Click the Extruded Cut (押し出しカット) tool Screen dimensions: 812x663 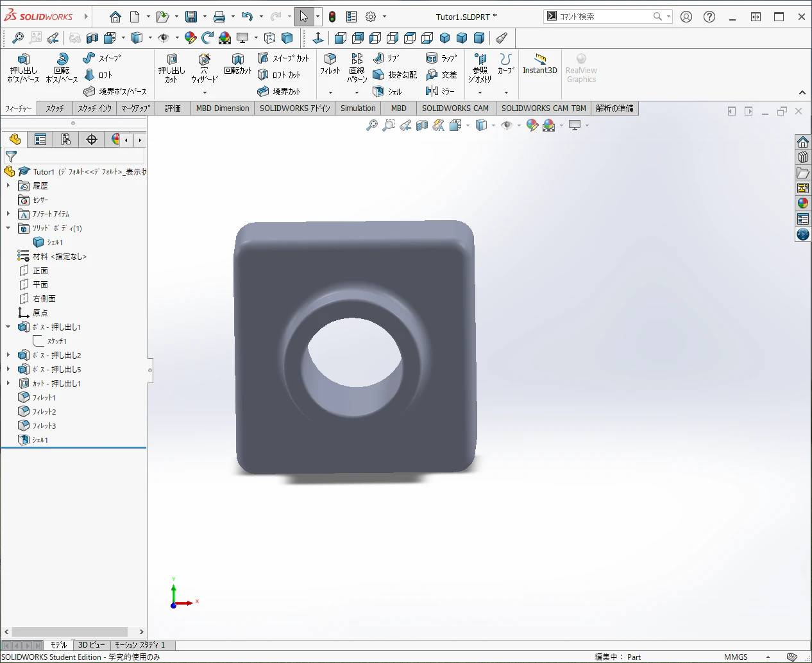tap(171, 69)
